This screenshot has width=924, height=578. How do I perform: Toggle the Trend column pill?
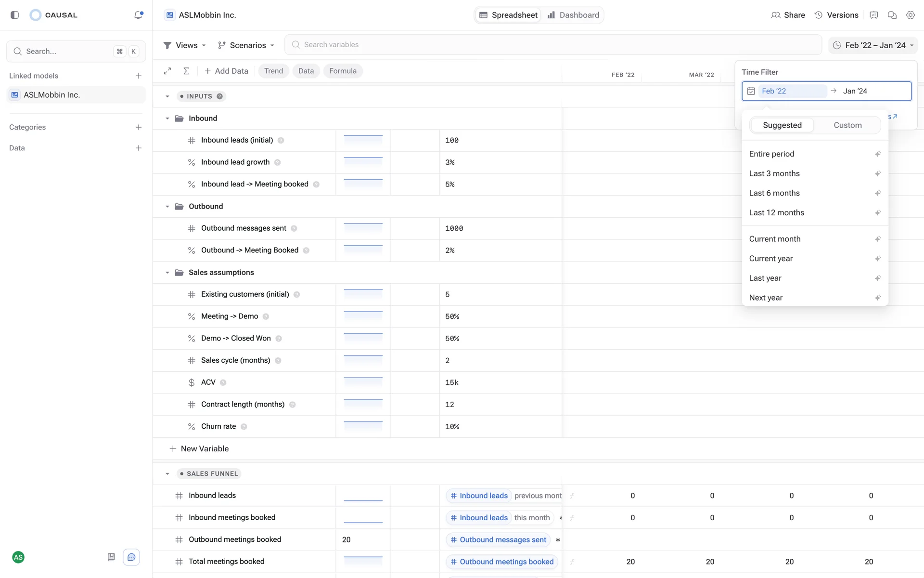coord(273,71)
